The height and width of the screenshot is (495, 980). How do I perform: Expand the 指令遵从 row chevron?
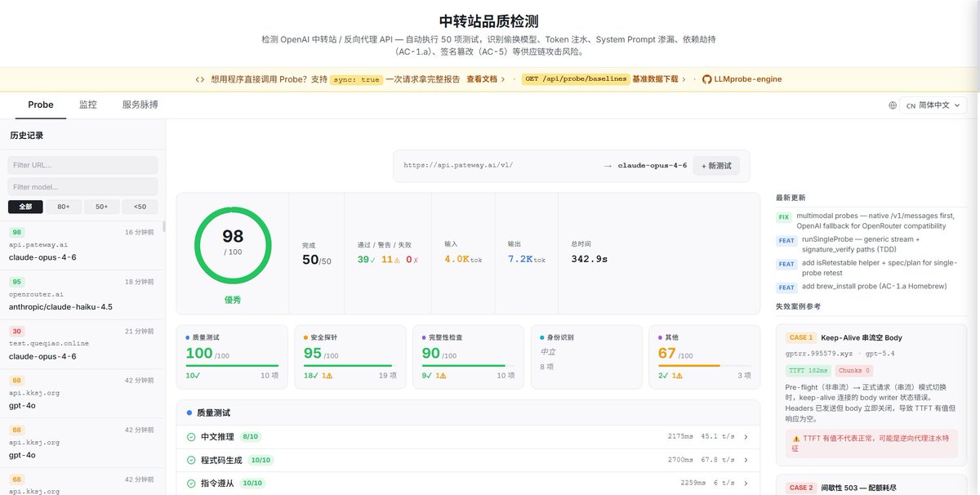(x=746, y=483)
